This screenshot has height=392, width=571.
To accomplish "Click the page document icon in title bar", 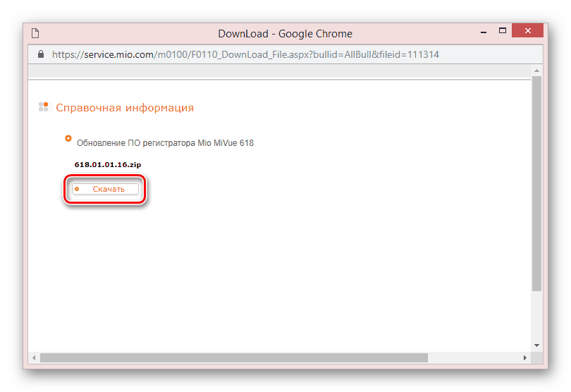I will point(35,33).
